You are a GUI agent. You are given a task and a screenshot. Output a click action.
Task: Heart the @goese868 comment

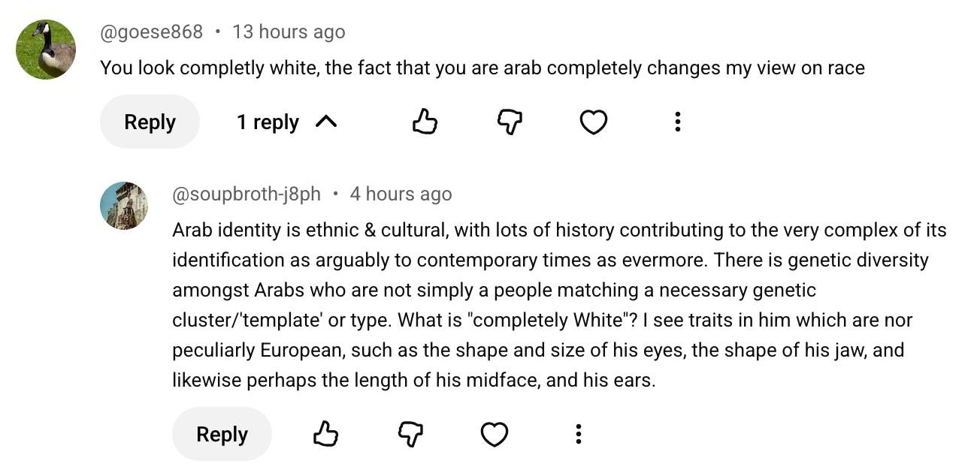(593, 122)
